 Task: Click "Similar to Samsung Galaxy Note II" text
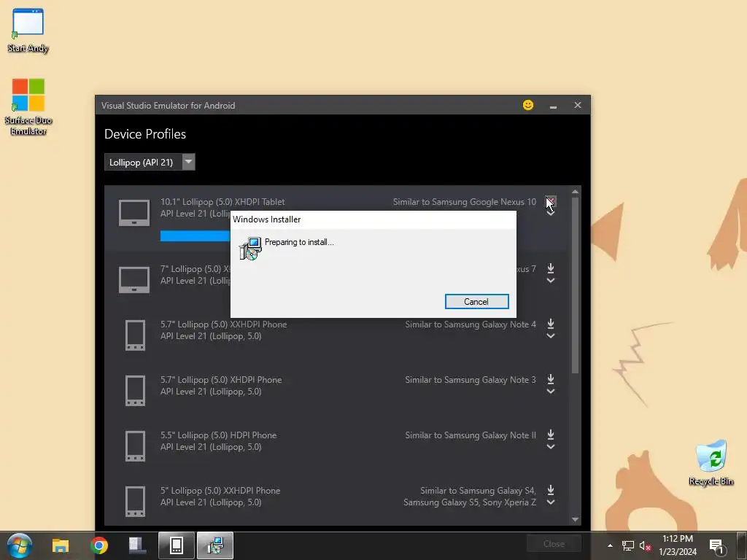[x=471, y=435]
